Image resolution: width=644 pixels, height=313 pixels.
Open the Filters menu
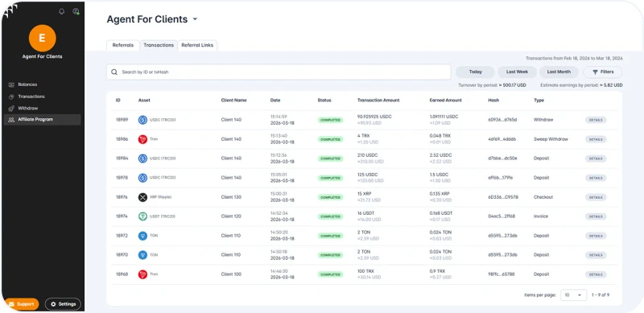point(602,72)
